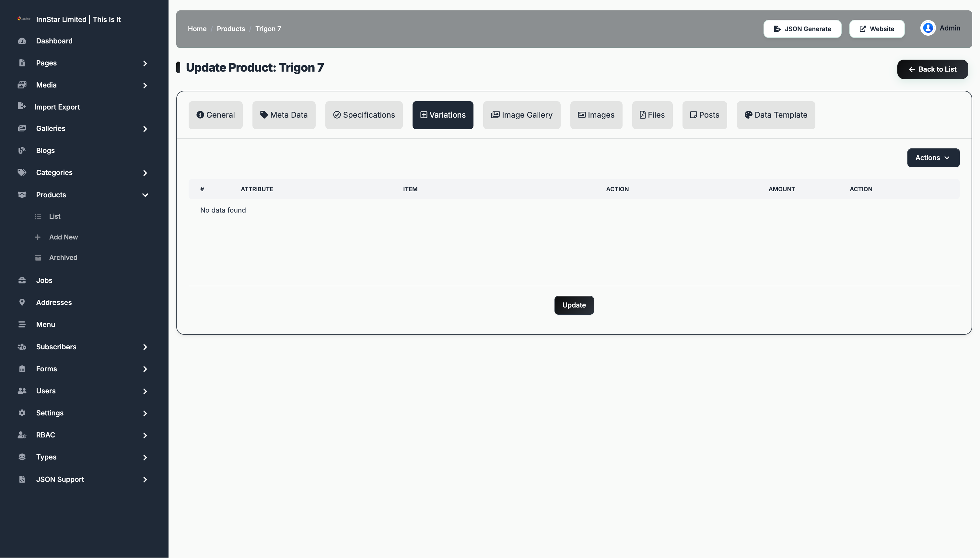Open the Website link button
The width and height of the screenshot is (980, 558).
point(877,29)
